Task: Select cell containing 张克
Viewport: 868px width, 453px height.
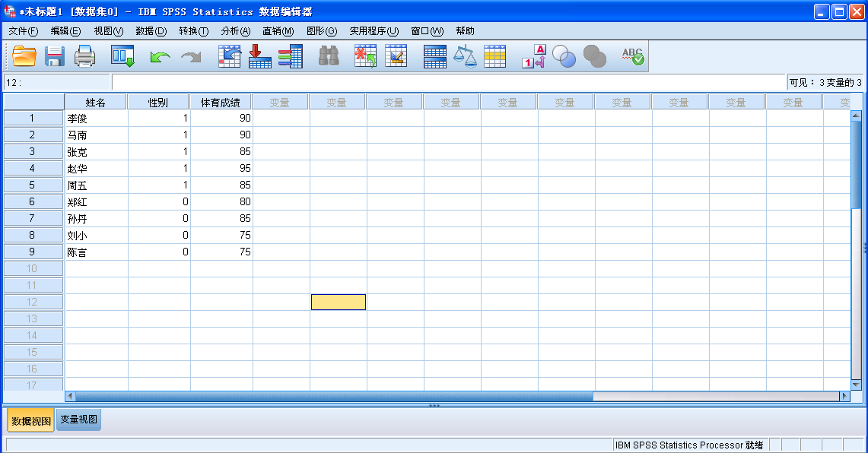Action: 97,151
